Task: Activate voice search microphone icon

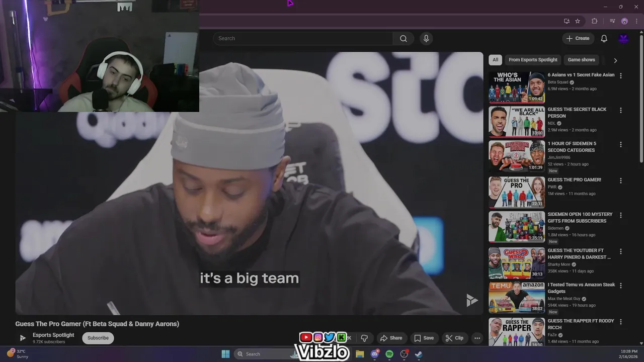Action: (x=426, y=39)
